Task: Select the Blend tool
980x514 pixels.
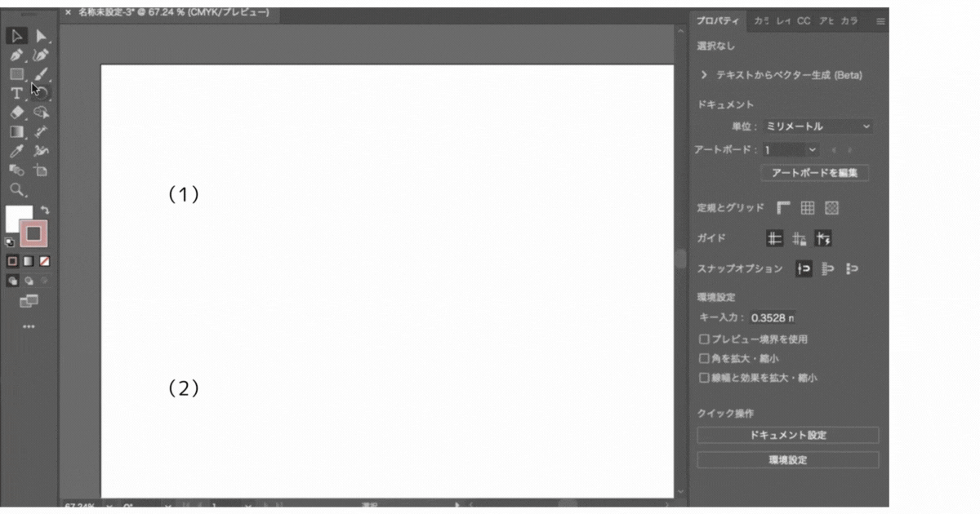Action: point(16,170)
